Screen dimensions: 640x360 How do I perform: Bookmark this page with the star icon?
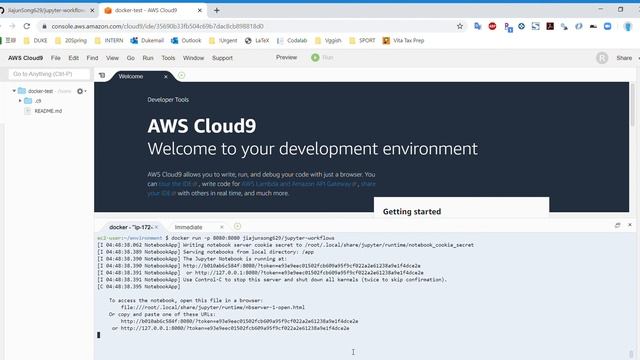tap(460, 26)
